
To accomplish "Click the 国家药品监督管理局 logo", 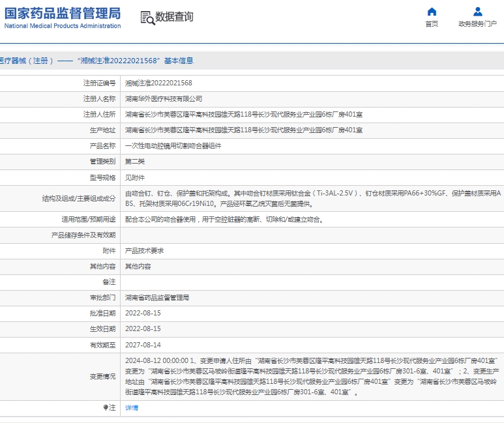I will (x=63, y=14).
